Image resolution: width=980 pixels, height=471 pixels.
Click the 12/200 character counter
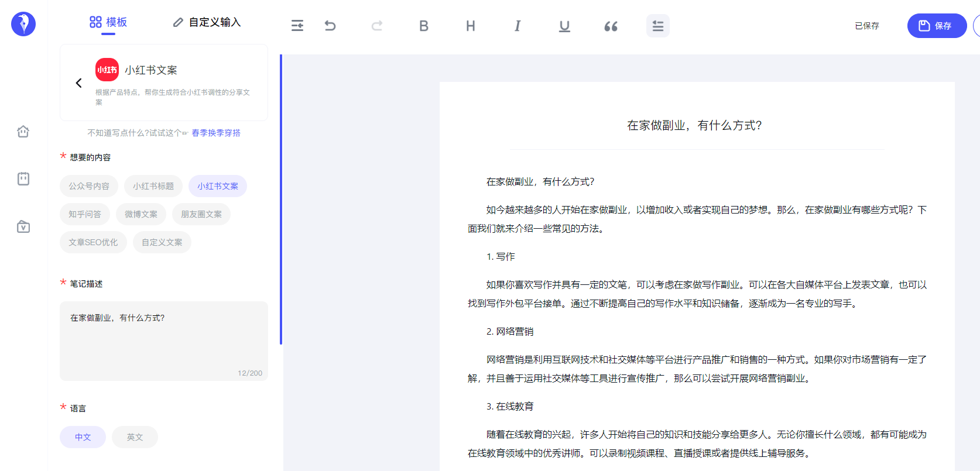point(250,373)
